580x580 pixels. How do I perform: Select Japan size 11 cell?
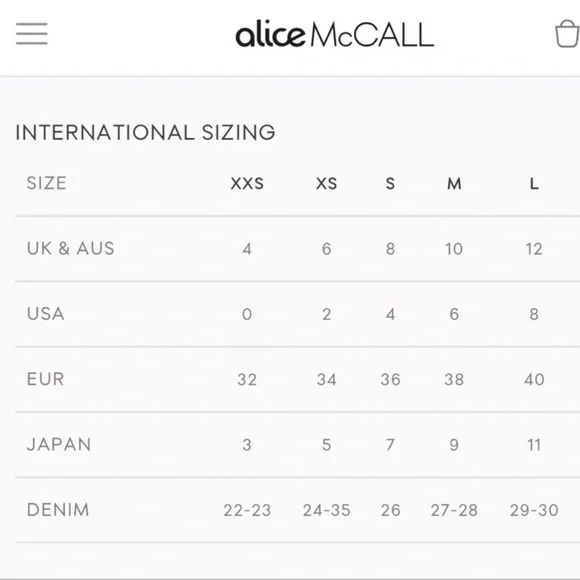534,445
